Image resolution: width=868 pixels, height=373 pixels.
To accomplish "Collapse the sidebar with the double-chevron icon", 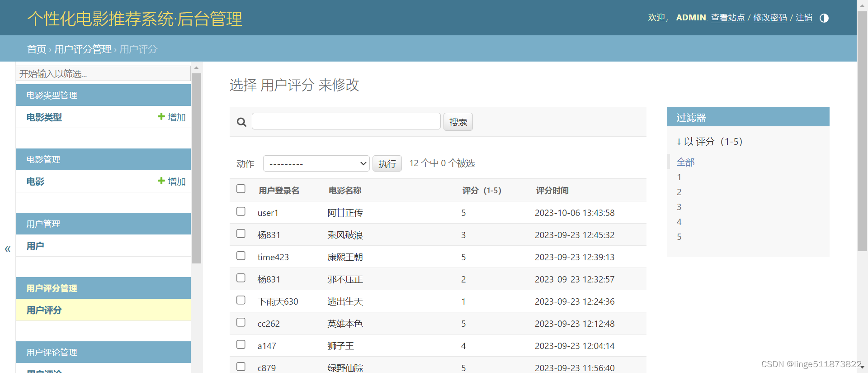I will pos(8,249).
